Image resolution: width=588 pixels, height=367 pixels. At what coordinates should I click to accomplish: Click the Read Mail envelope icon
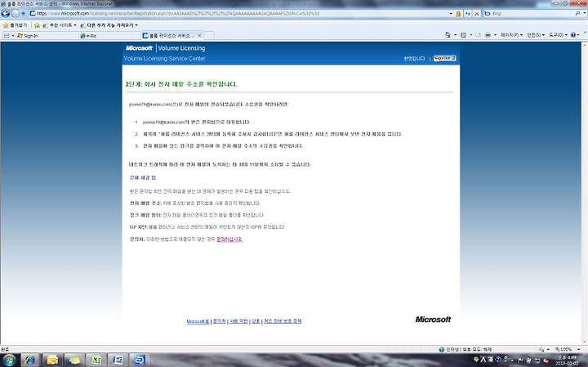(x=478, y=35)
